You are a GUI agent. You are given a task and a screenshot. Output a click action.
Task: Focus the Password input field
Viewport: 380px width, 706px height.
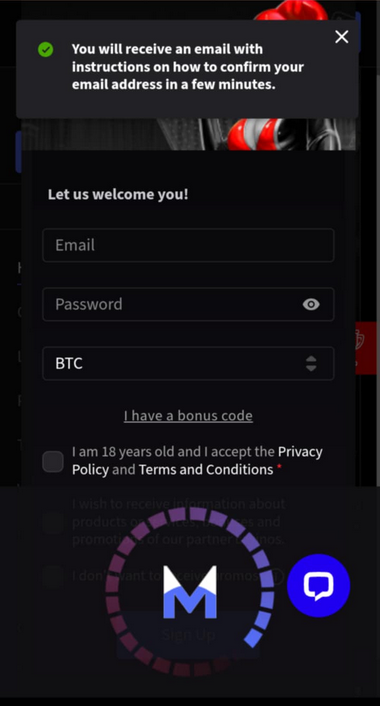188,304
